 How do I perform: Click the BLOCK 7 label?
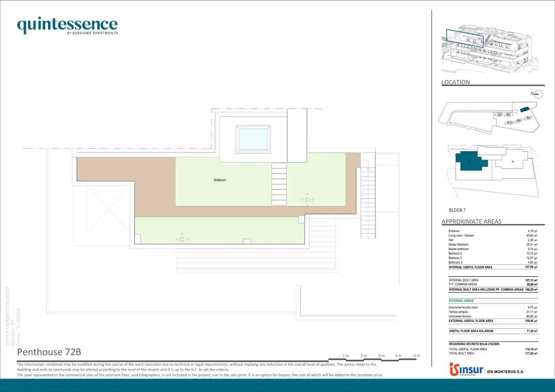[x=457, y=210]
